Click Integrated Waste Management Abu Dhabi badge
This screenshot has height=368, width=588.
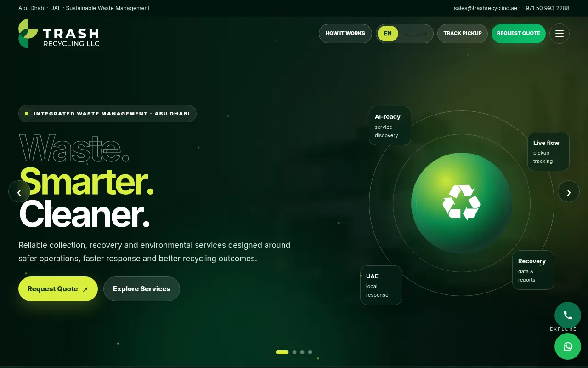(x=107, y=114)
